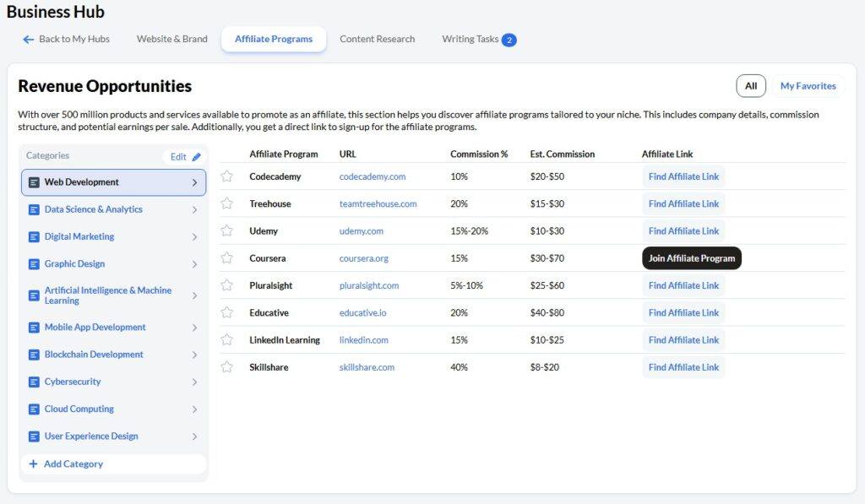This screenshot has width=865, height=504.
Task: Open the Website & Brand tab
Action: pyautogui.click(x=171, y=39)
